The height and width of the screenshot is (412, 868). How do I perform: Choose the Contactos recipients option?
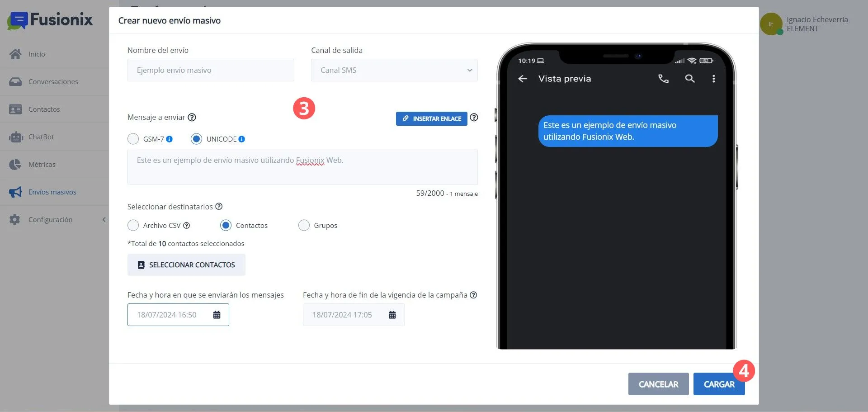226,225
